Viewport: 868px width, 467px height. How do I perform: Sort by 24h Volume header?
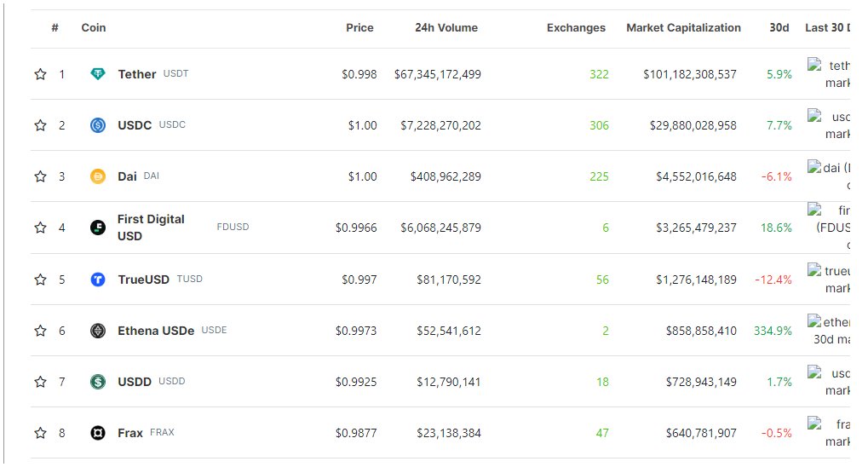[x=446, y=28]
